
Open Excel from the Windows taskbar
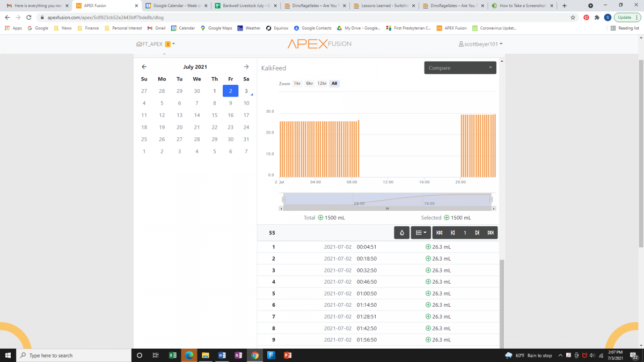173,355
